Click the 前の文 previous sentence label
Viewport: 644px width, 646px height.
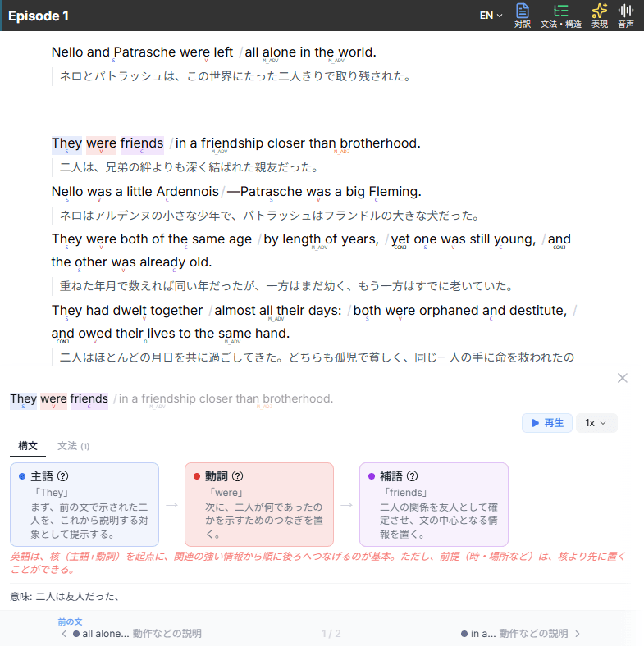tap(70, 621)
